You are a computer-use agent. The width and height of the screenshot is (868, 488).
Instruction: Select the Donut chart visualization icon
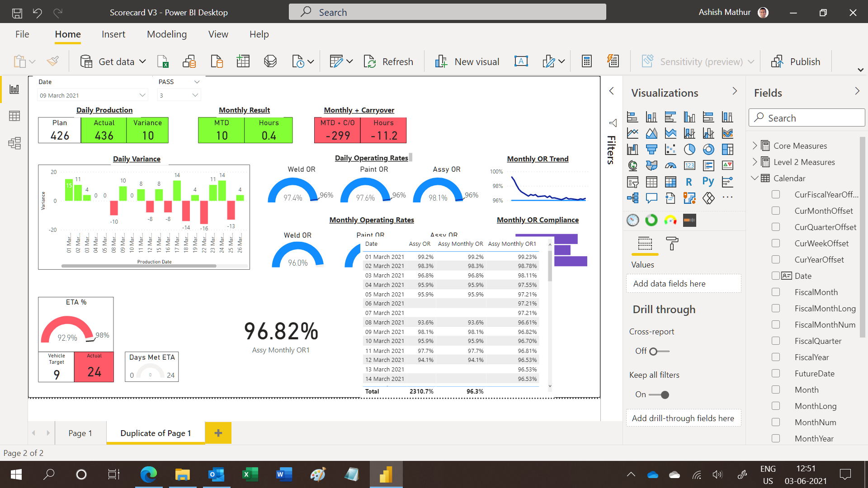click(x=708, y=149)
